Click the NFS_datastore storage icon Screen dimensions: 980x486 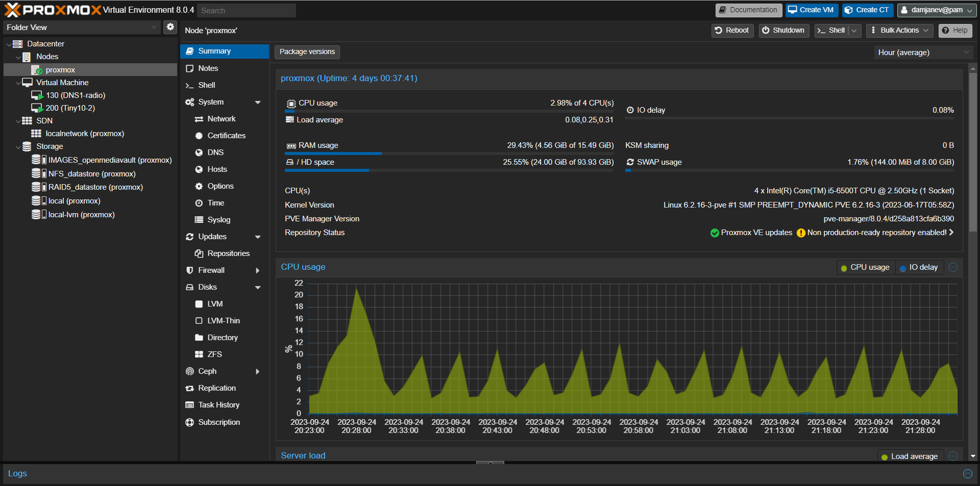click(x=39, y=173)
